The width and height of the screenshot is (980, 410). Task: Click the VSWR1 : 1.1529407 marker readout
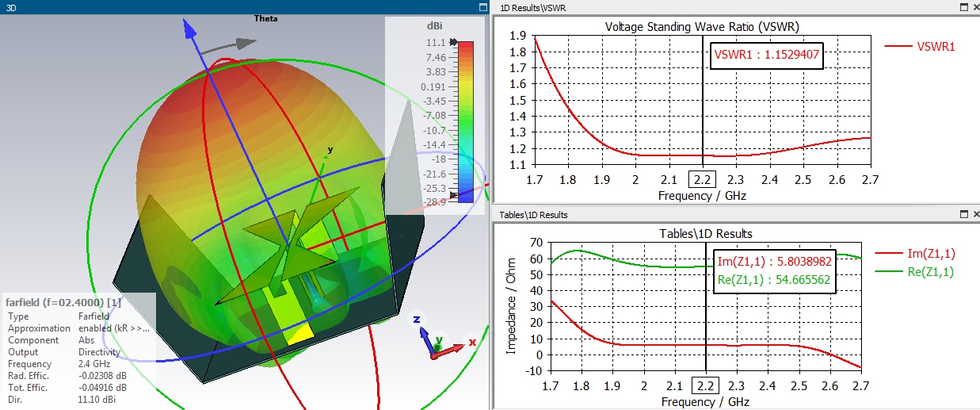[x=766, y=56]
